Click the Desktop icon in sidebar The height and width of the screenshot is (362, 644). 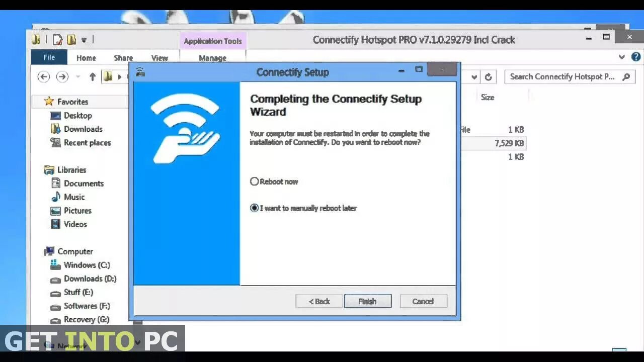[x=55, y=116]
